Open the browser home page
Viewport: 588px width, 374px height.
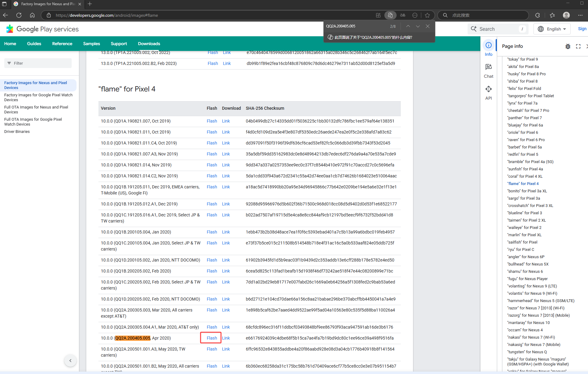point(32,15)
